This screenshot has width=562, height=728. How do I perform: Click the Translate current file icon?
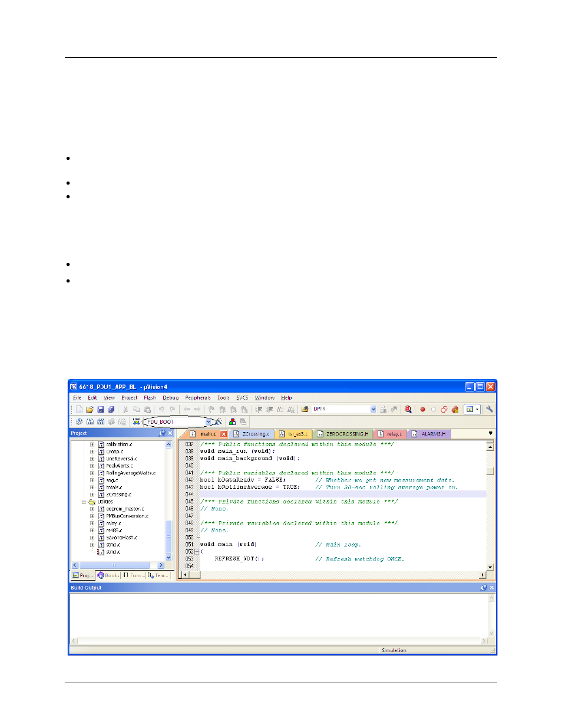pos(79,421)
